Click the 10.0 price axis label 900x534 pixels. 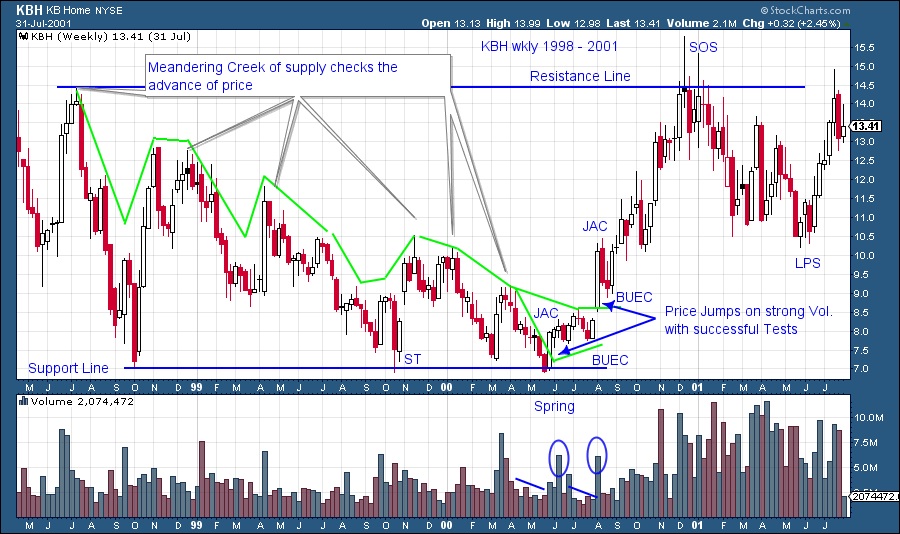[x=864, y=256]
